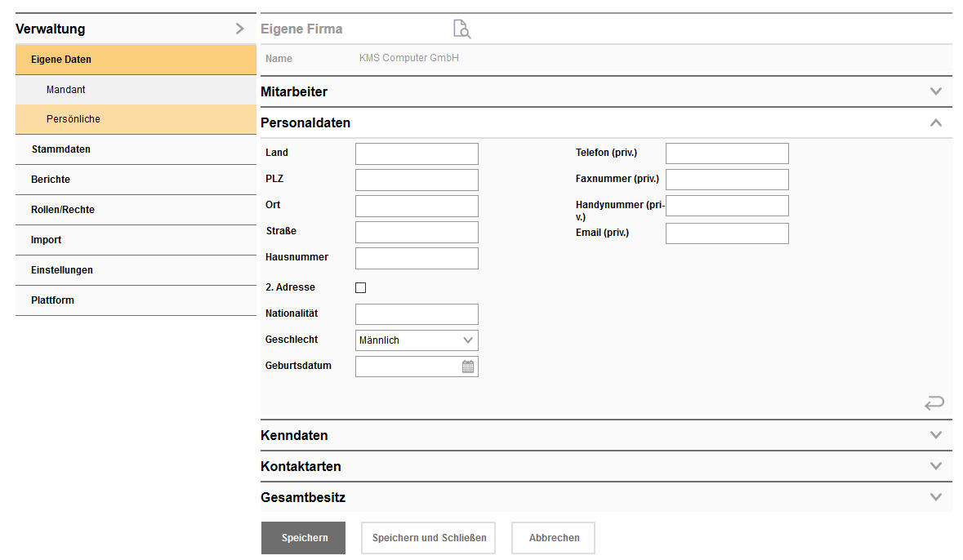
Task: Collapse the Personaldaten section chevron
Action: click(x=935, y=121)
